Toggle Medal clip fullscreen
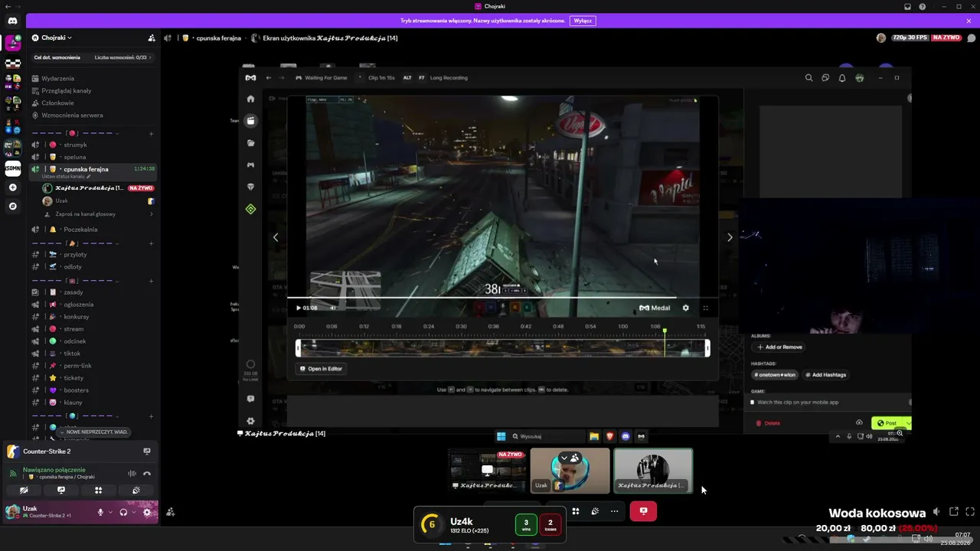The image size is (980, 551). pos(705,308)
